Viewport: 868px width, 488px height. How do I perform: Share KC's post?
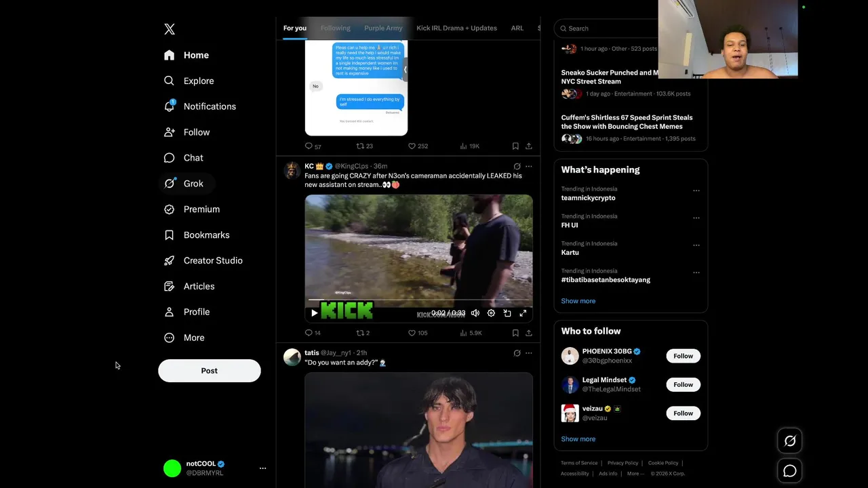(x=529, y=333)
